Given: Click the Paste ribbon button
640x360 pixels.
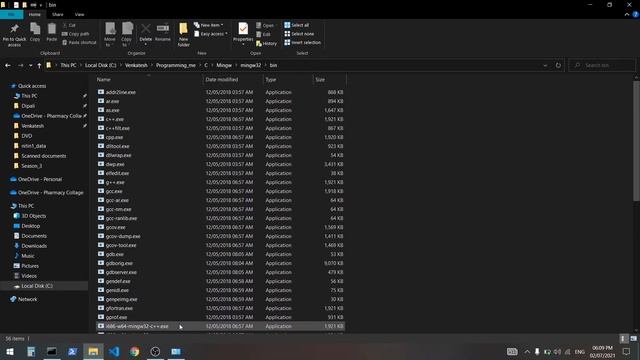Looking at the screenshot, I should click(51, 32).
